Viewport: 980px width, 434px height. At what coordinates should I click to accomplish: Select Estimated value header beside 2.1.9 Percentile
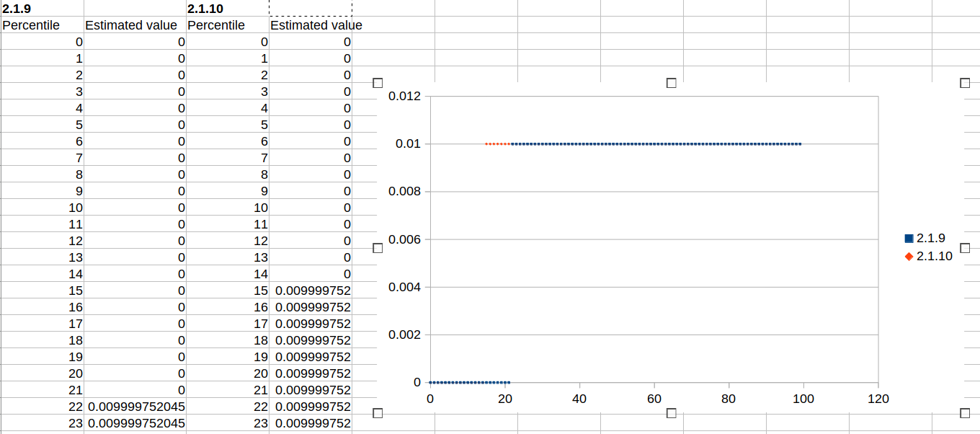tap(135, 25)
